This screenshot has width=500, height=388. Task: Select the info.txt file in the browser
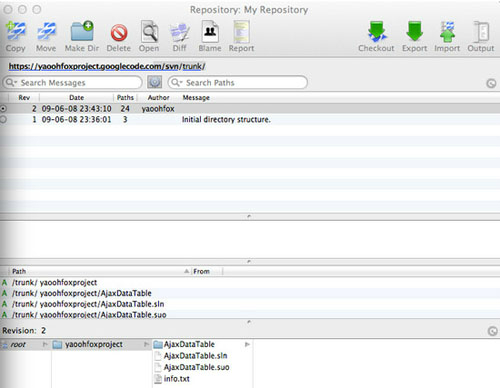(177, 379)
